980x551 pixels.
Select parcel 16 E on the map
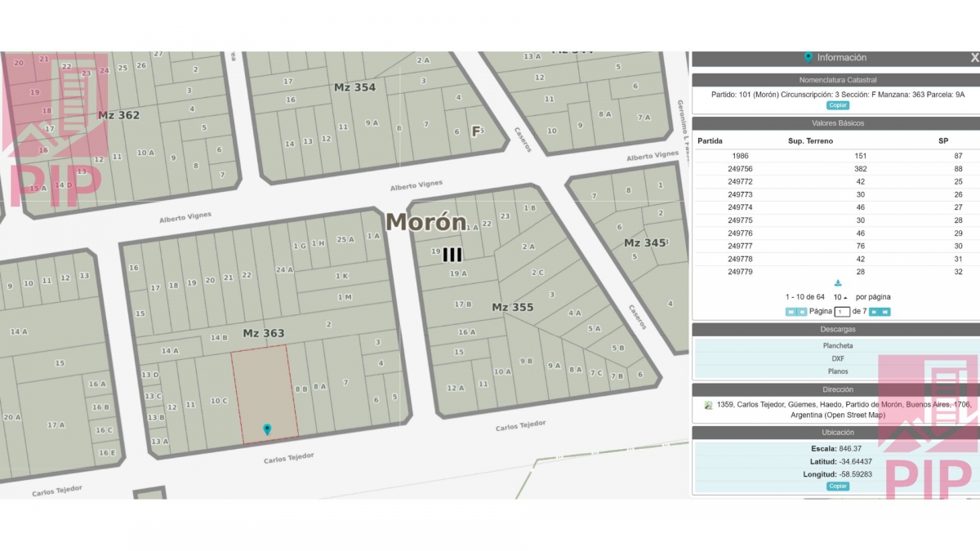[106, 453]
